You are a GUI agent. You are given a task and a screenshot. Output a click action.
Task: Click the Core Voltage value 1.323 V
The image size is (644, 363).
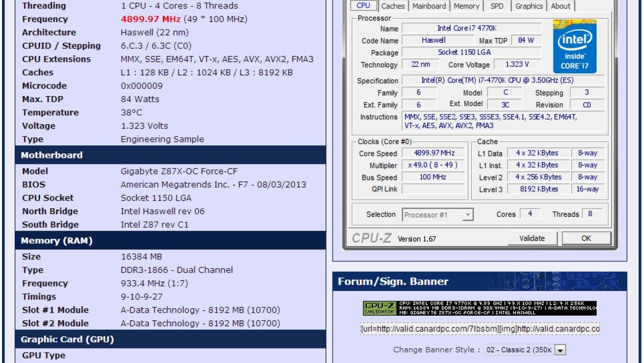click(517, 64)
